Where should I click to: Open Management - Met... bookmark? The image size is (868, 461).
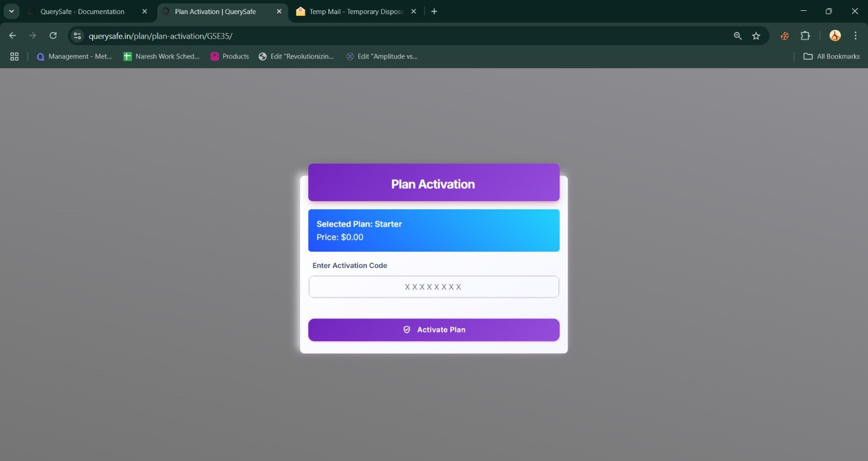(74, 56)
